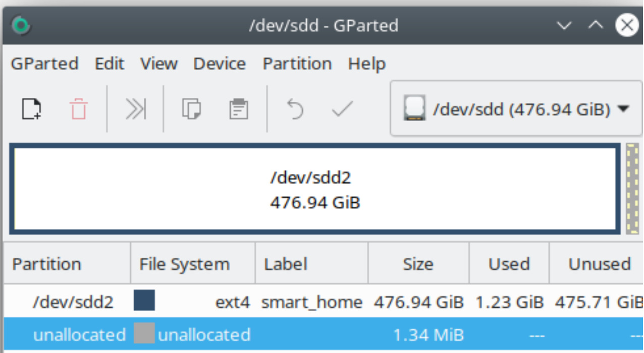Open the Device menu
Viewport: 644px width, 353px height.
220,64
